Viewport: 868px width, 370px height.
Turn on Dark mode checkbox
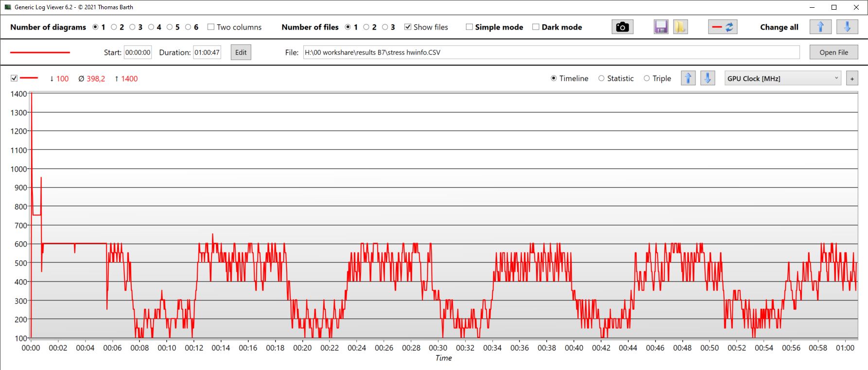(536, 27)
